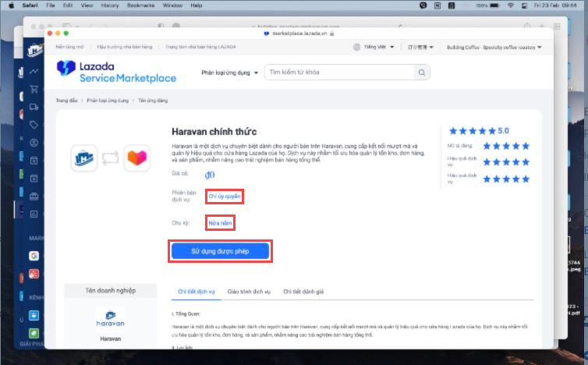Click the Lazada Service Marketplace logo
This screenshot has height=365, width=588.
coord(116,72)
